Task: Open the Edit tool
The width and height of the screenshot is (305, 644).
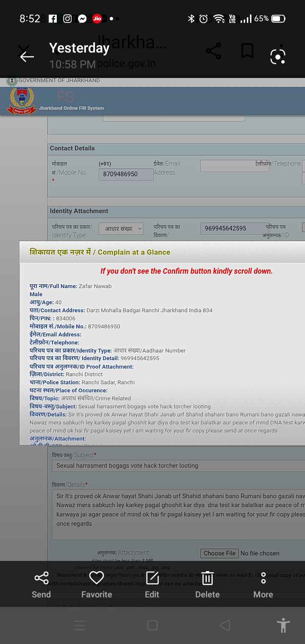Action: (152, 585)
